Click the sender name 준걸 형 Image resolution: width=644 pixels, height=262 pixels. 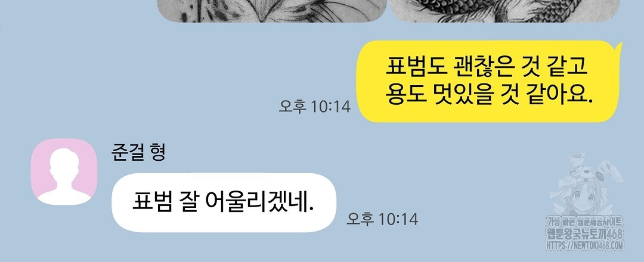click(x=138, y=152)
